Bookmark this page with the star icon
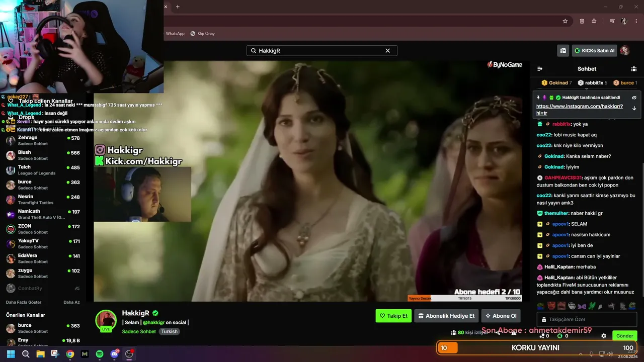The image size is (644, 362). pyautogui.click(x=565, y=21)
